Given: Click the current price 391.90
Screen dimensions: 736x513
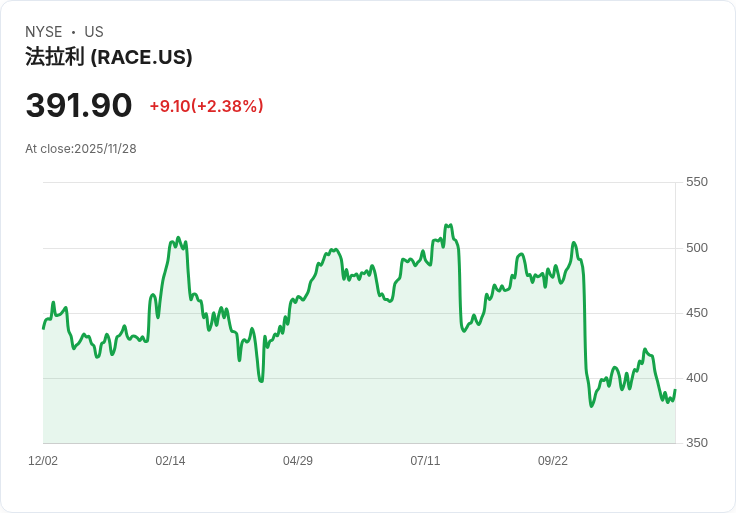Looking at the screenshot, I should pyautogui.click(x=79, y=106).
